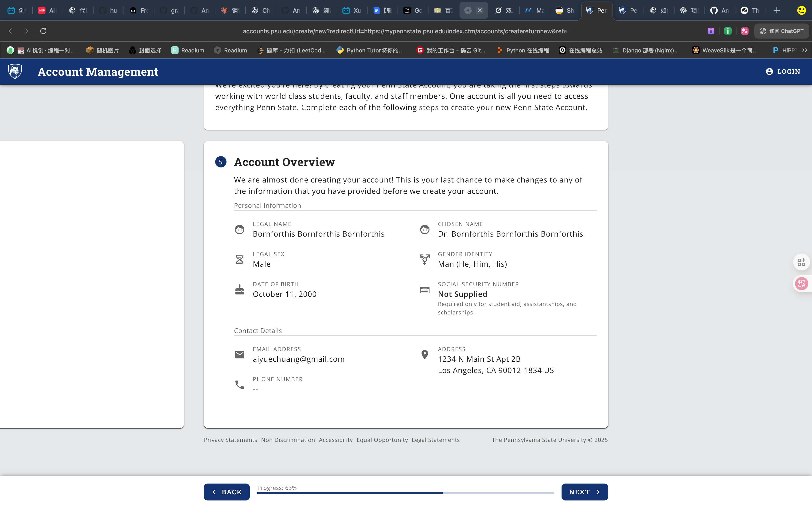The width and height of the screenshot is (812, 508).
Task: Open a new browser tab
Action: pyautogui.click(x=777, y=10)
